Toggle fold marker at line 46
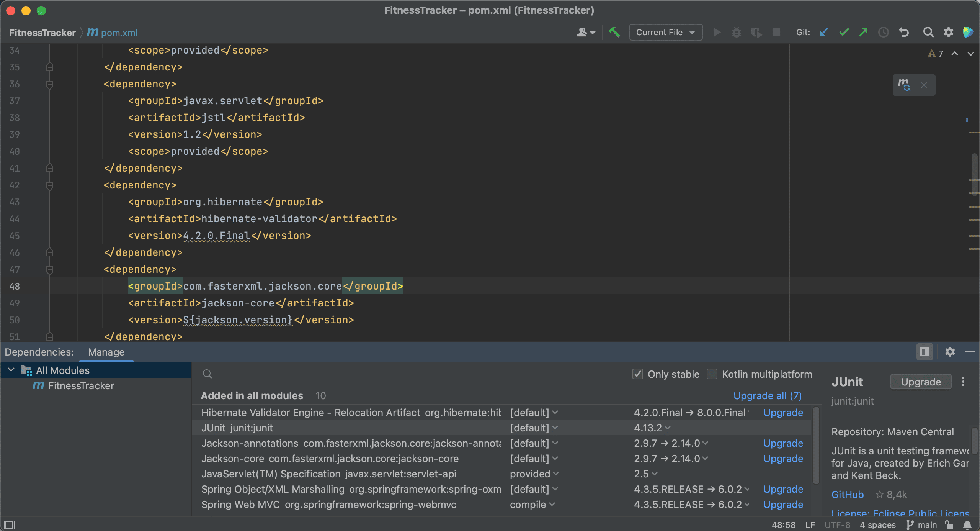This screenshot has width=980, height=531. point(50,252)
